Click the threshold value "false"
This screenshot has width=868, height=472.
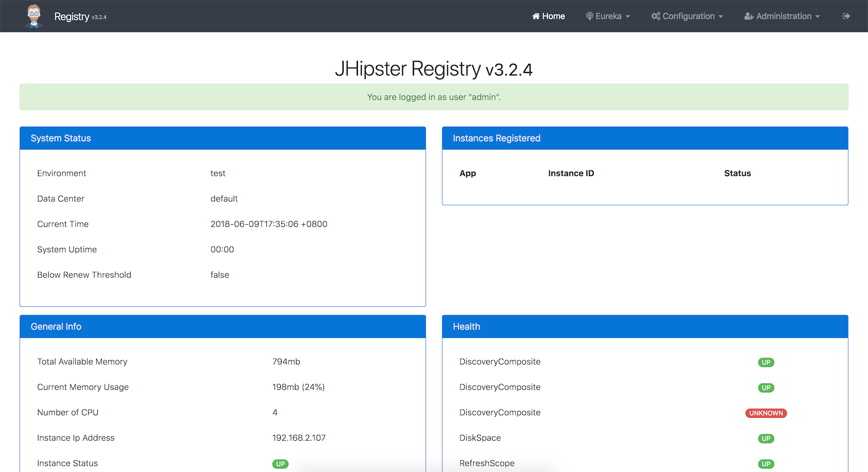point(220,275)
